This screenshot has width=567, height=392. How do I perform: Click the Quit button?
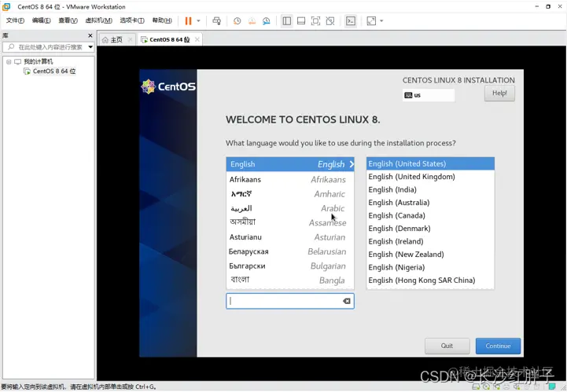(447, 346)
